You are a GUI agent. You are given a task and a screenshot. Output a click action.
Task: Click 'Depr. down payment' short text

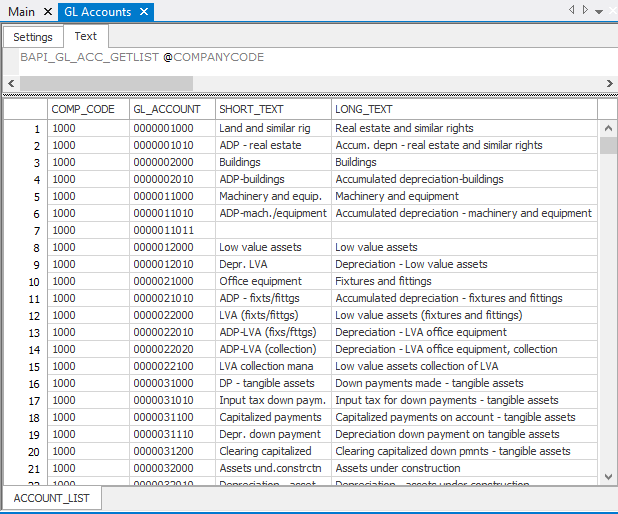click(x=273, y=434)
